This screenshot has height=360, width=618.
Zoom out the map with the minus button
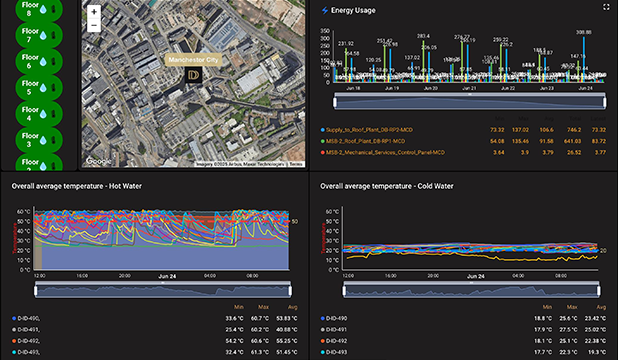[94, 25]
